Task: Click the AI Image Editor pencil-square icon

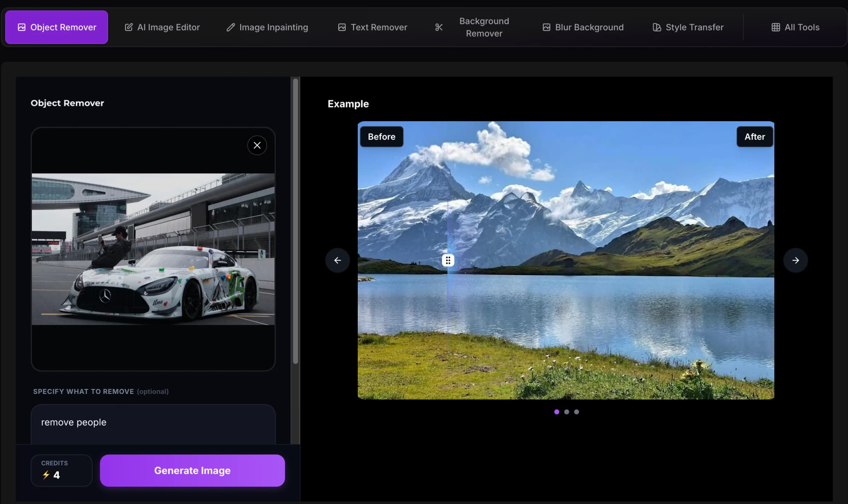Action: [x=129, y=27]
